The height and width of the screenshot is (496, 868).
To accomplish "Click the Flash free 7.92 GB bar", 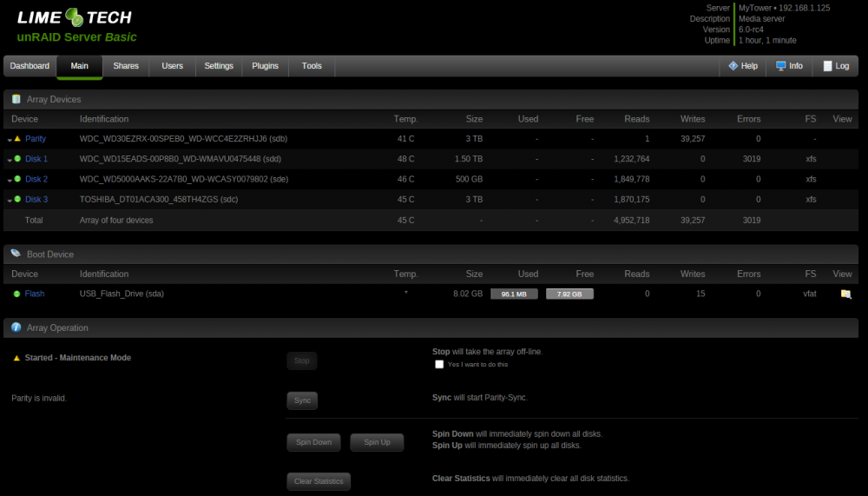I will [569, 294].
